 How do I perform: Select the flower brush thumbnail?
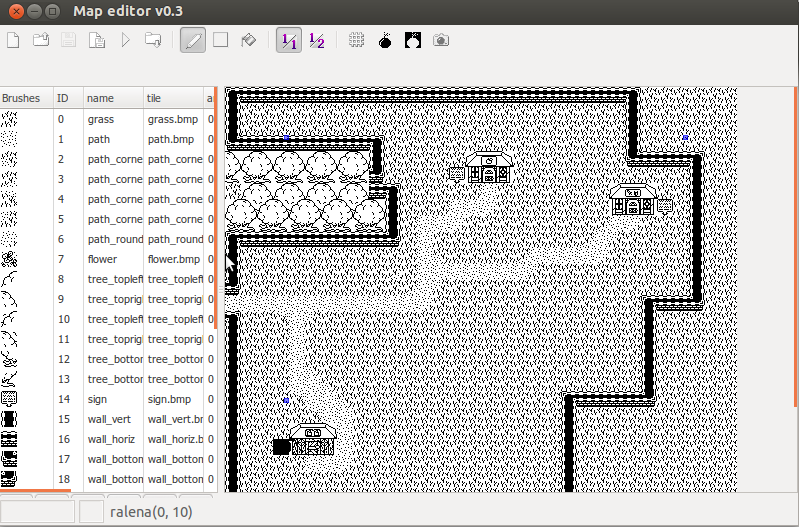click(x=10, y=259)
